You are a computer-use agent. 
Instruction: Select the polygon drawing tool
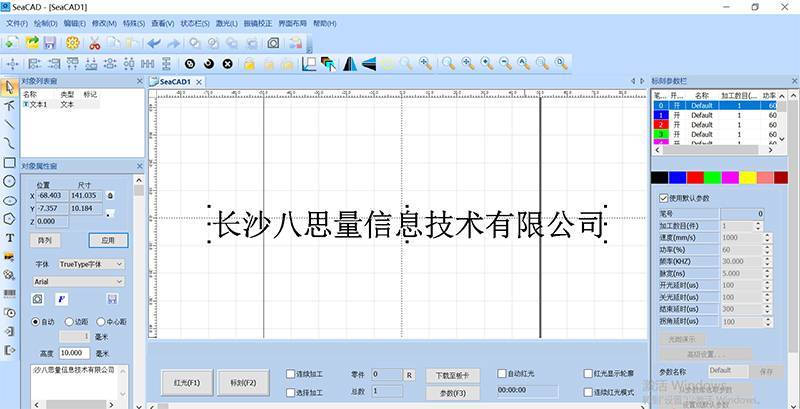coord(9,219)
